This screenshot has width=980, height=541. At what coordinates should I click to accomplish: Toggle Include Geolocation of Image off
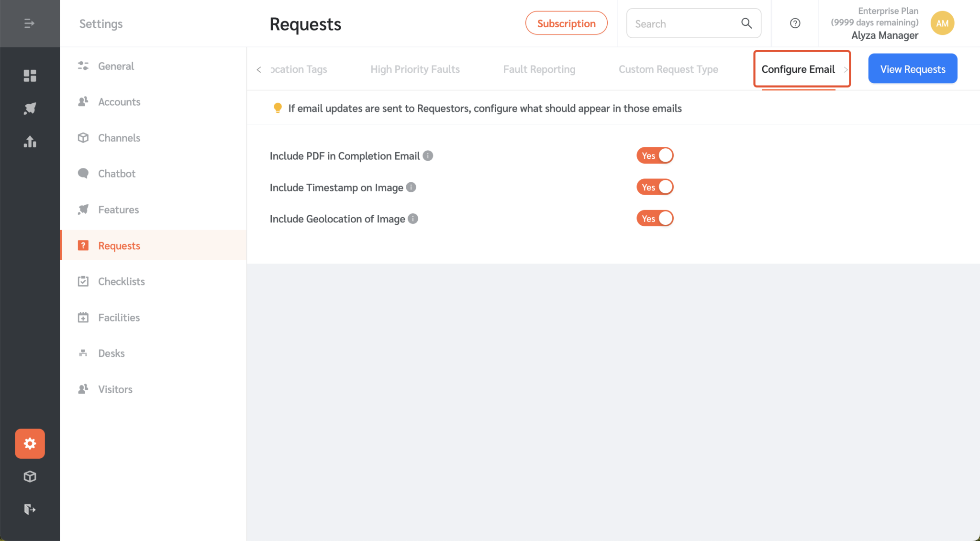pos(655,218)
